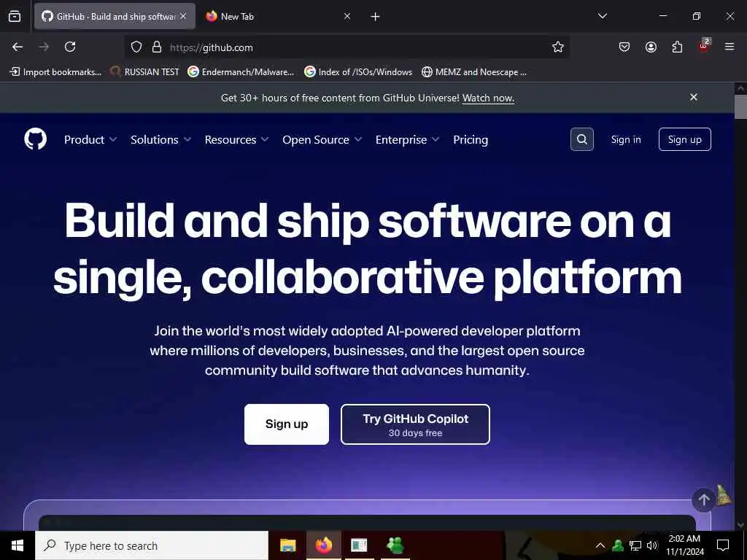Open File Explorer from taskbar
This screenshot has width=747, height=560.
287,545
